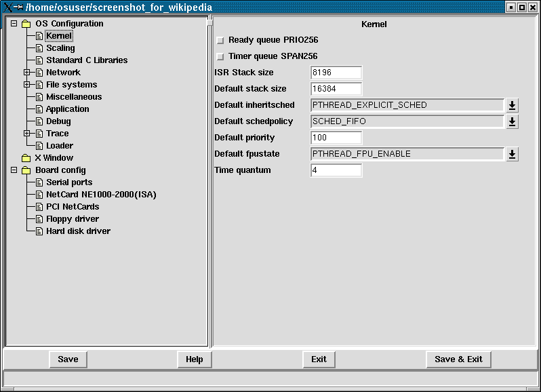Click the Board config folder icon
The width and height of the screenshot is (541, 392).
[26, 170]
